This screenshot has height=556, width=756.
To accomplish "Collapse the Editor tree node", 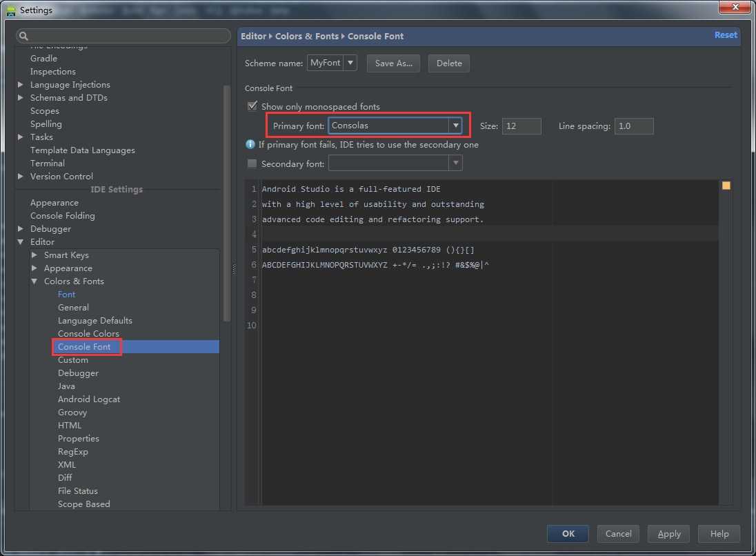I will pyautogui.click(x=20, y=241).
